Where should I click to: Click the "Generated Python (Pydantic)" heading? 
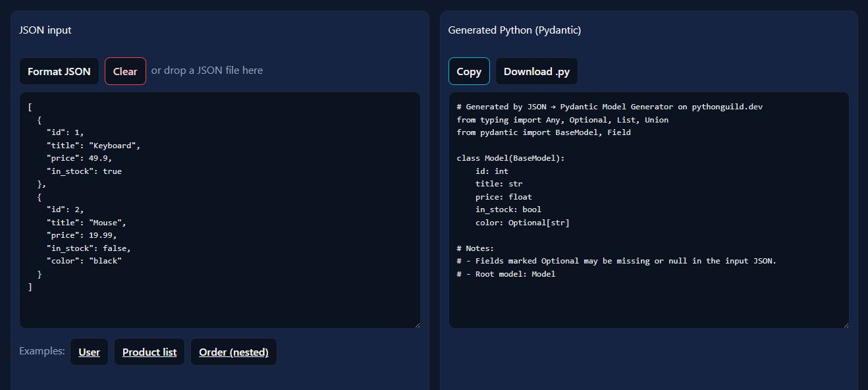click(x=514, y=30)
